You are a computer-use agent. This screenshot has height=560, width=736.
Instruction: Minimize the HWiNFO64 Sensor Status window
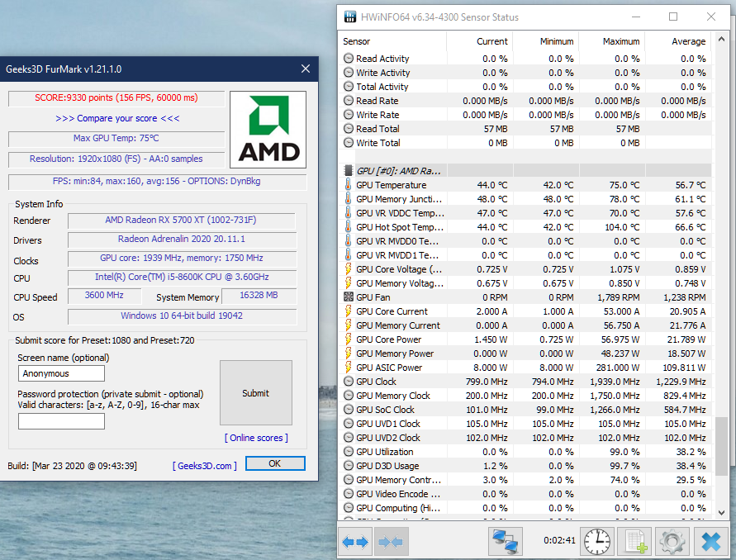coord(636,17)
